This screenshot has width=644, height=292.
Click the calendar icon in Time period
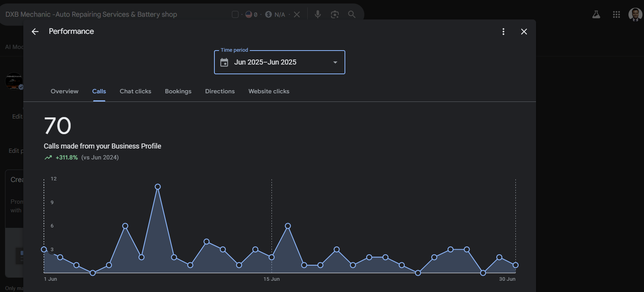[x=224, y=62]
